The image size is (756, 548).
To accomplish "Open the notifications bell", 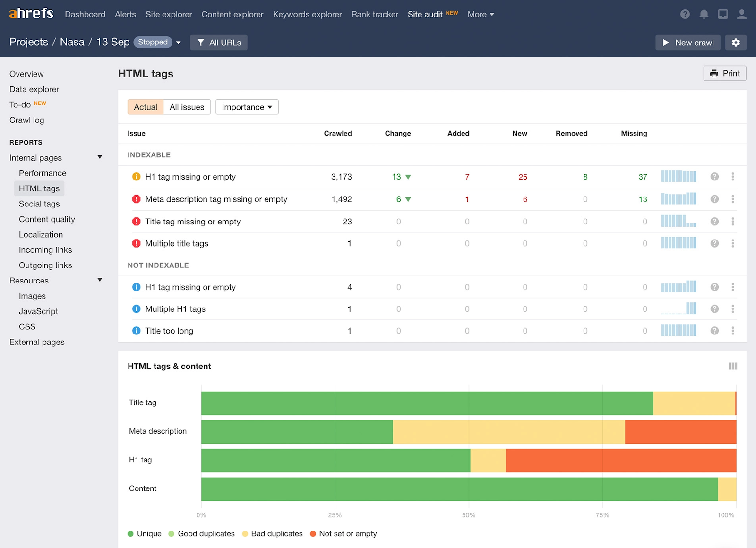I will [x=704, y=14].
